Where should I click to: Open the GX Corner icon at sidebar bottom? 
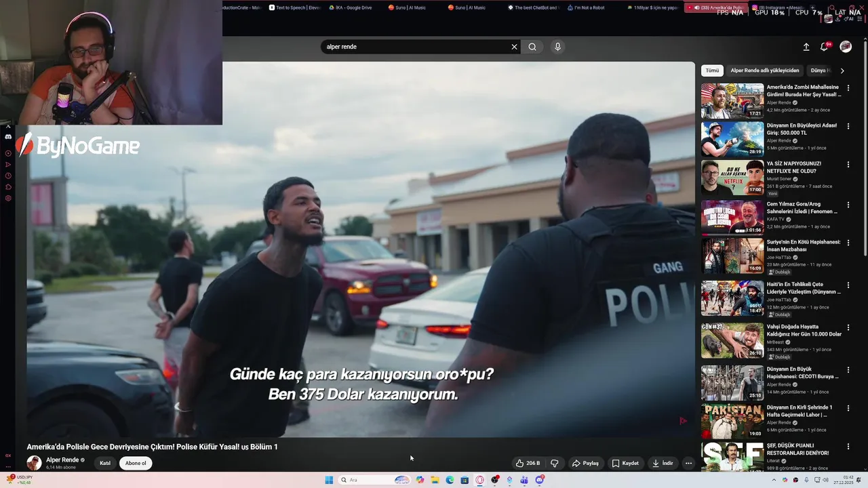click(x=8, y=455)
